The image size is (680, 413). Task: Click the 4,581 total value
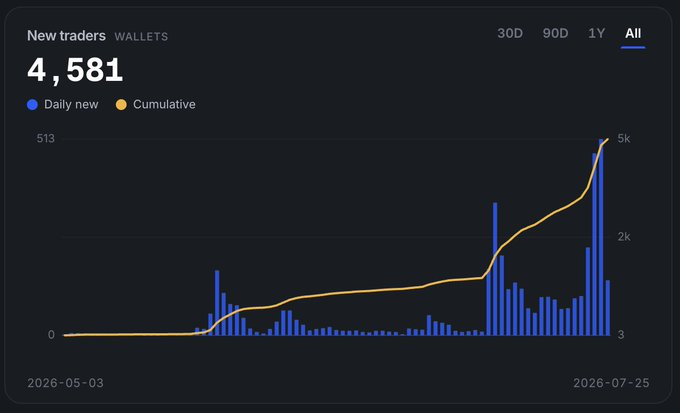(75, 70)
